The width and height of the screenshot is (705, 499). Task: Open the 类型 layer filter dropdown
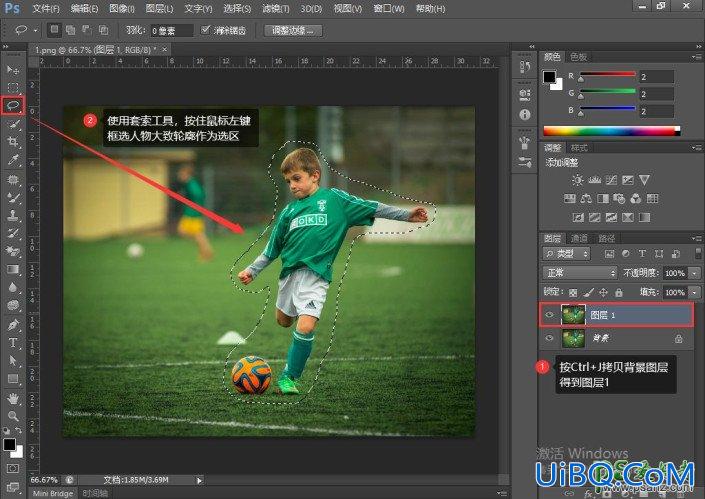tap(566, 254)
